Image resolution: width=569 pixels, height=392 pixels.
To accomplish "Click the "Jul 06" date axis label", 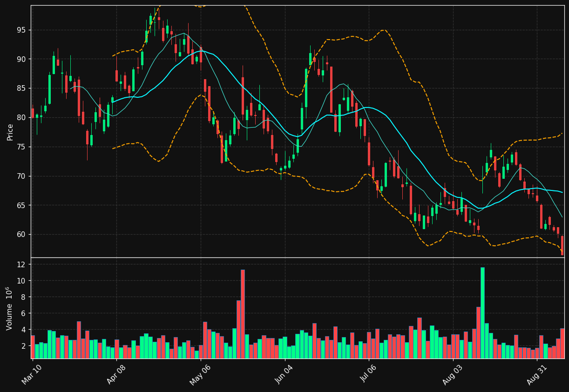I will click(368, 374).
